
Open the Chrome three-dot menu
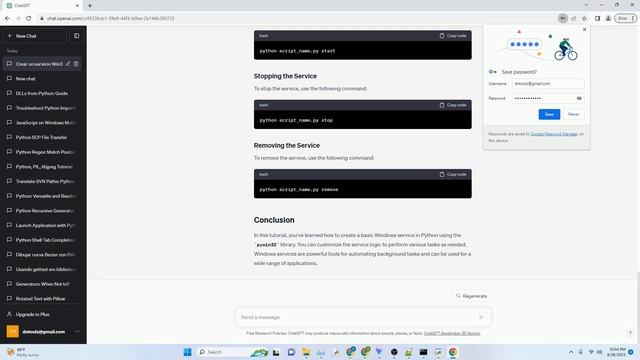pyautogui.click(x=633, y=18)
